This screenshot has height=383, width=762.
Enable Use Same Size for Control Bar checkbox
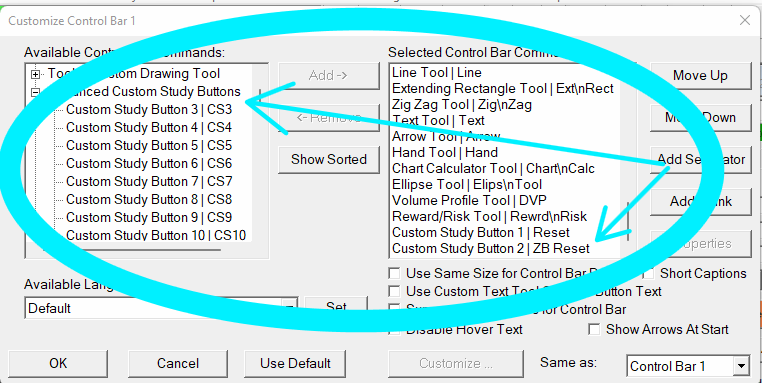pos(395,274)
